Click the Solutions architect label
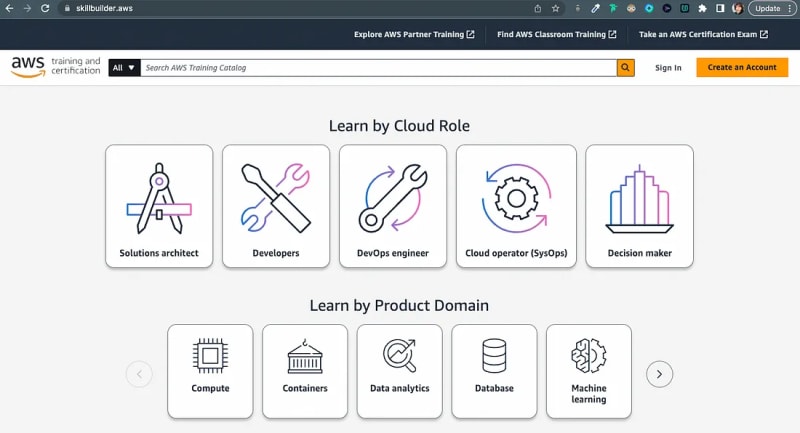The image size is (800, 433). pos(159,253)
